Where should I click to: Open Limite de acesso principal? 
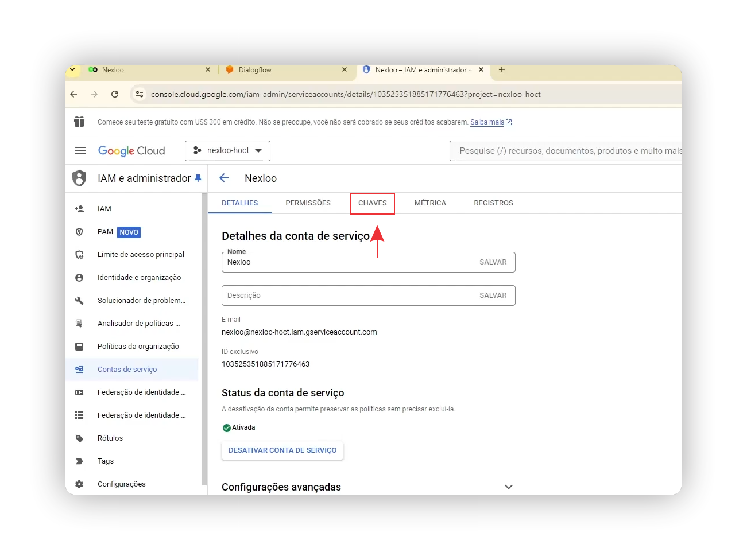(141, 255)
